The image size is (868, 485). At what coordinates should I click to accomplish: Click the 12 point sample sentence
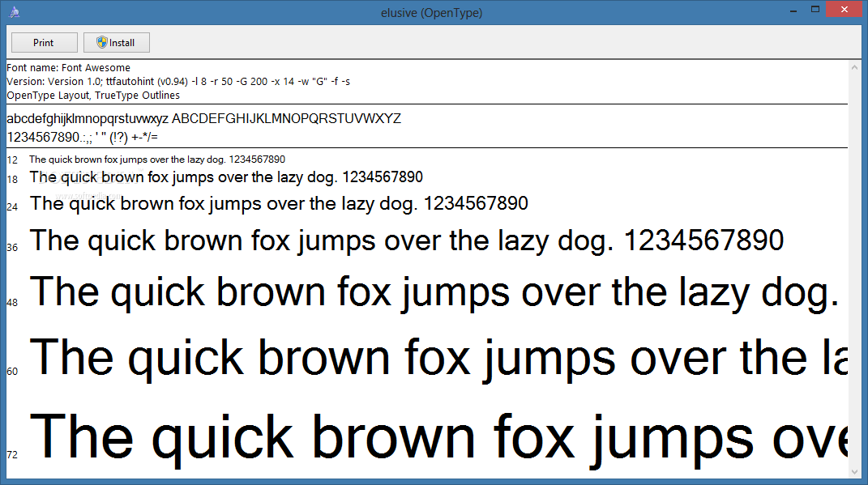click(157, 160)
